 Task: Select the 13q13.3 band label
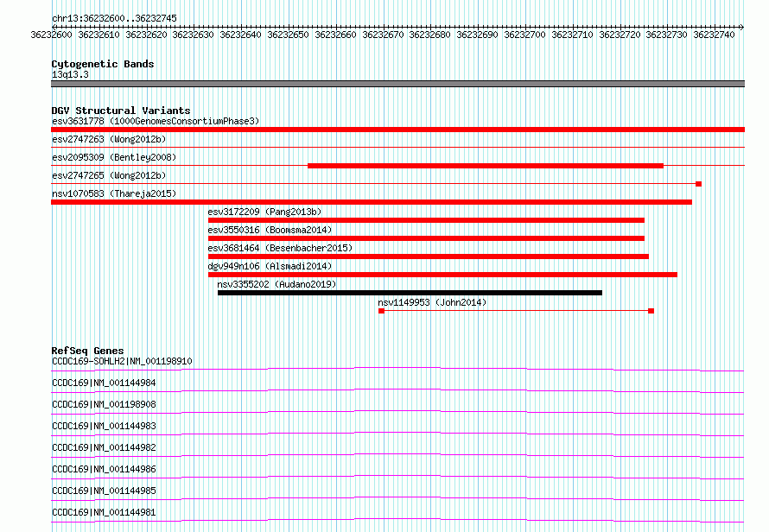tap(70, 74)
